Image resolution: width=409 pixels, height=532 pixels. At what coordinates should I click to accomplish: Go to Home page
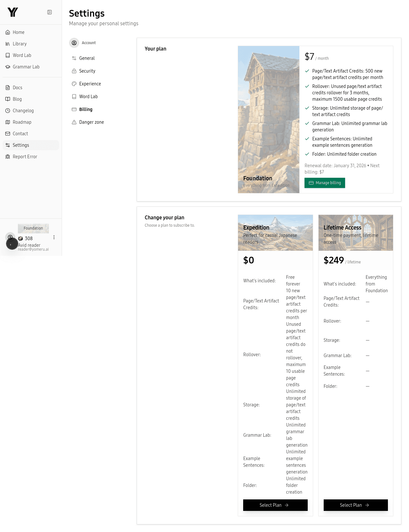[31, 32]
